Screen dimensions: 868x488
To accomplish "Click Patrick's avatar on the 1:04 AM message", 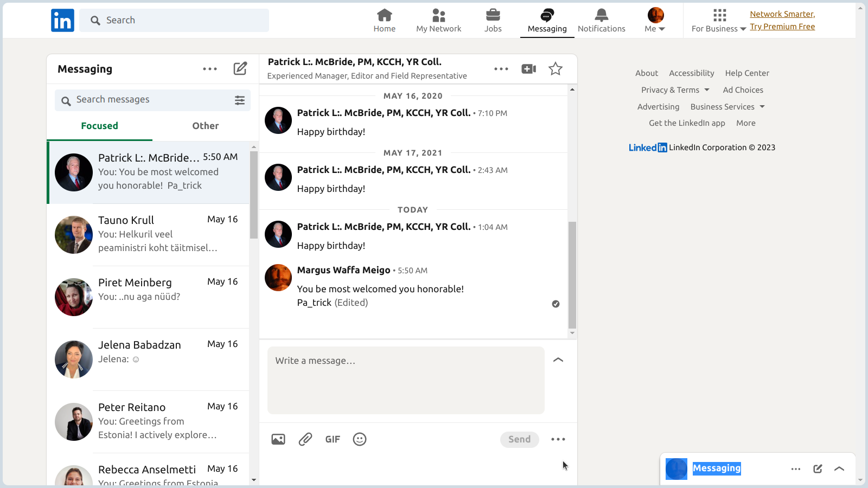I will pos(278,234).
